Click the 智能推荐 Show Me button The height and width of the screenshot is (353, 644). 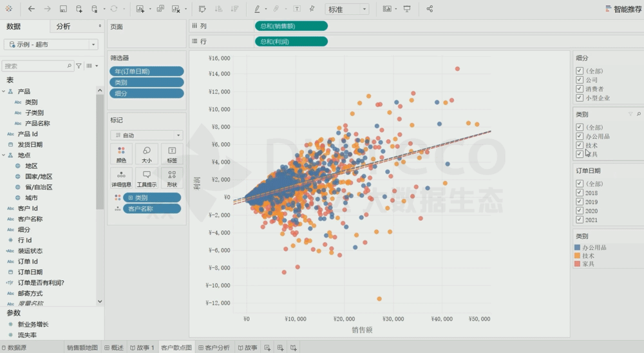(624, 9)
